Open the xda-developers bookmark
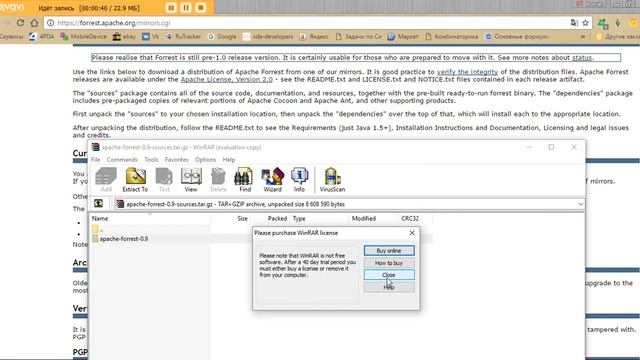This screenshot has height=360, width=640. (268, 36)
